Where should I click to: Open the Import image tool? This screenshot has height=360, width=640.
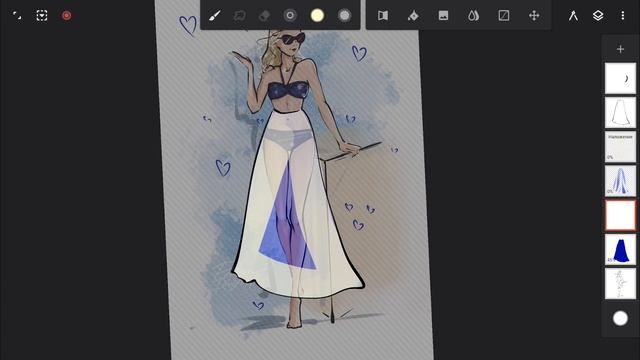tap(443, 16)
